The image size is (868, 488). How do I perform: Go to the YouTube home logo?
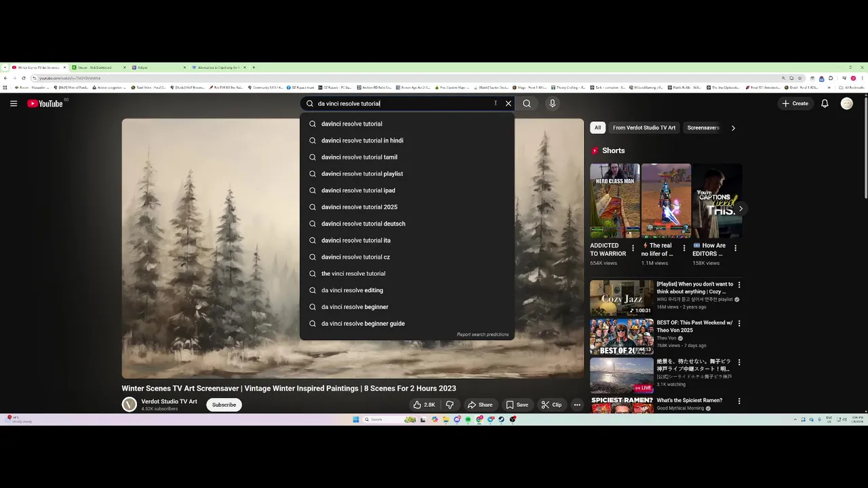click(x=45, y=104)
